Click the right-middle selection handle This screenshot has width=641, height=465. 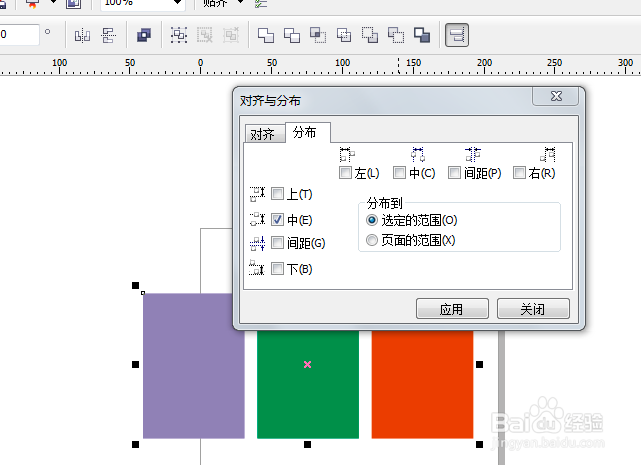[480, 364]
